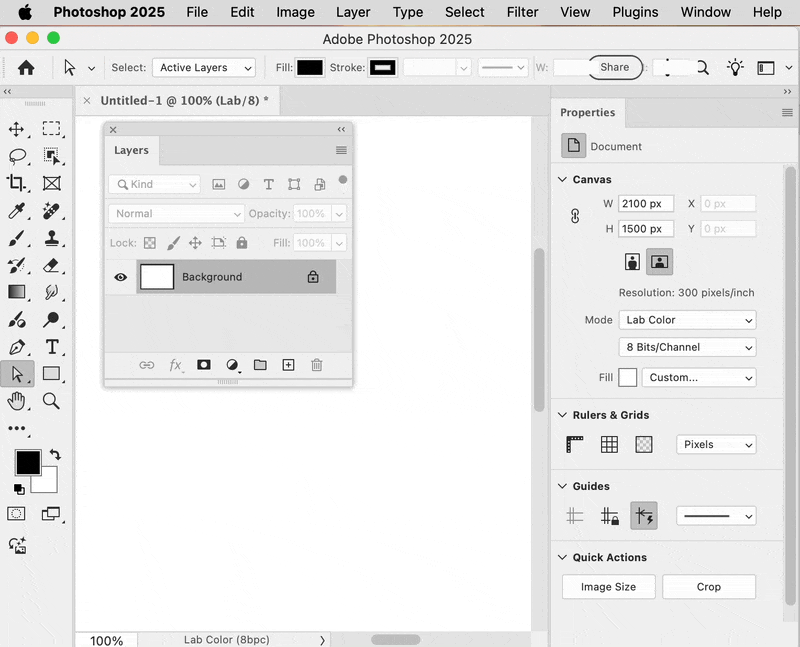Open the Edit Toolbar three-dots menu
This screenshot has width=800, height=647.
(x=16, y=428)
